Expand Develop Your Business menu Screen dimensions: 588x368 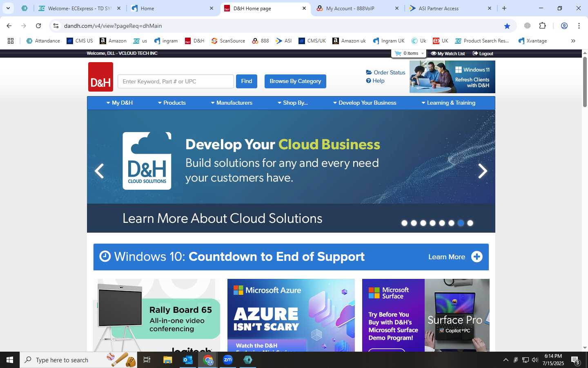pyautogui.click(x=365, y=103)
